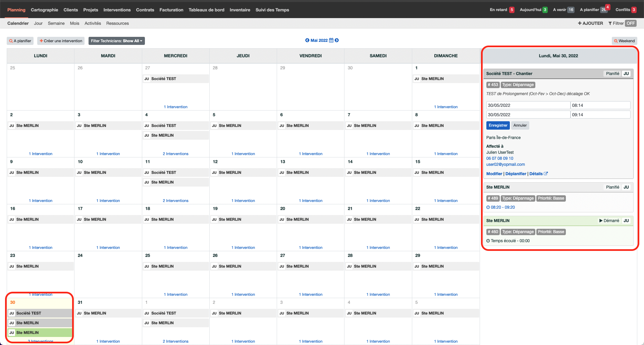Open the Contrats menu
The height and width of the screenshot is (345, 644).
click(145, 10)
